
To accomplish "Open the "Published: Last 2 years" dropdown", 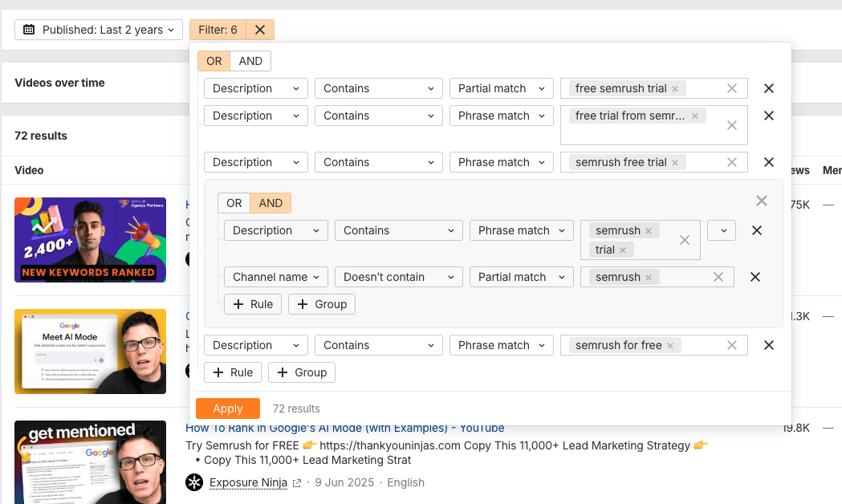I will point(99,30).
